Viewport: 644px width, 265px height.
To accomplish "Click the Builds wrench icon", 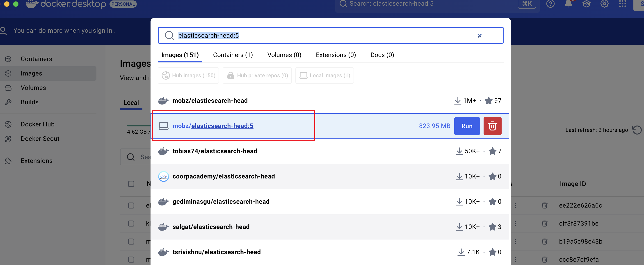I will pos(8,102).
